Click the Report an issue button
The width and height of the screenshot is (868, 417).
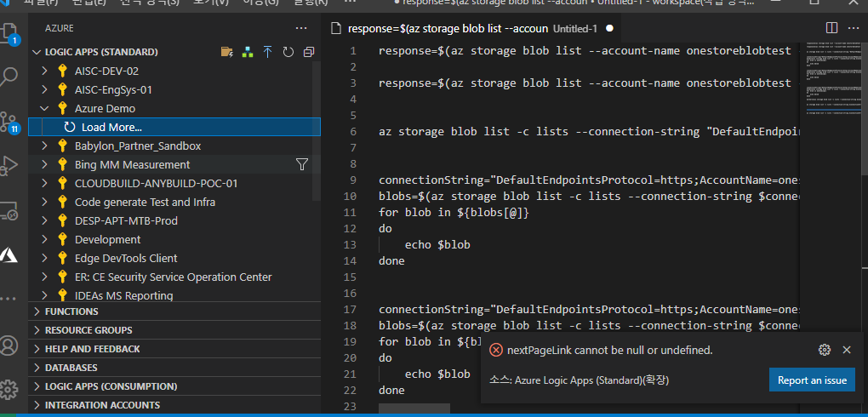[x=812, y=380]
